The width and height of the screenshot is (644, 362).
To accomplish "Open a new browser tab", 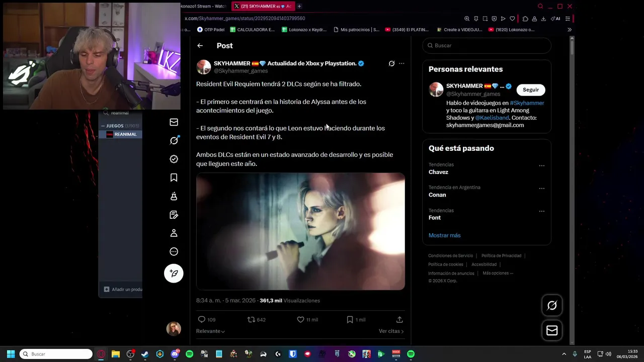I will point(299,6).
